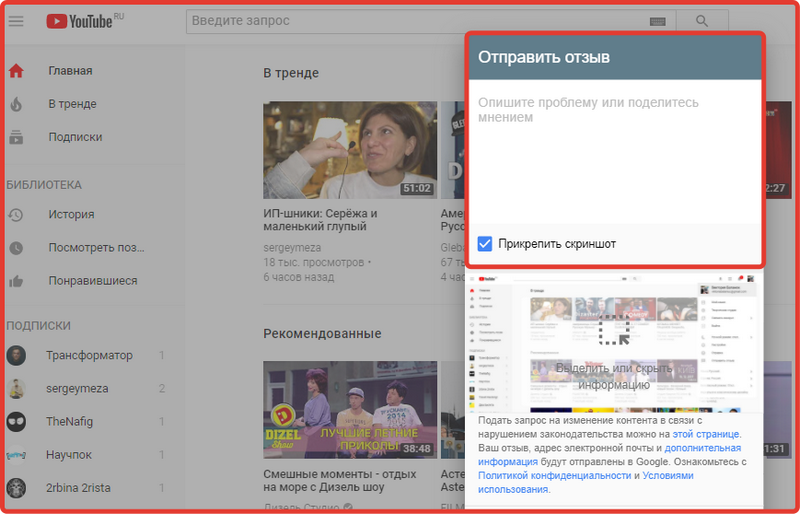Image resolution: width=800 pixels, height=514 pixels.
Task: Click the Научпок channel avatar
Action: click(x=16, y=455)
